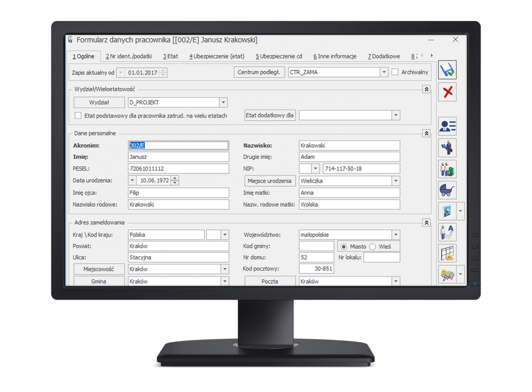Open payroll table-with-coins icon in sidebar
The width and height of the screenshot is (532, 392).
pyautogui.click(x=448, y=253)
